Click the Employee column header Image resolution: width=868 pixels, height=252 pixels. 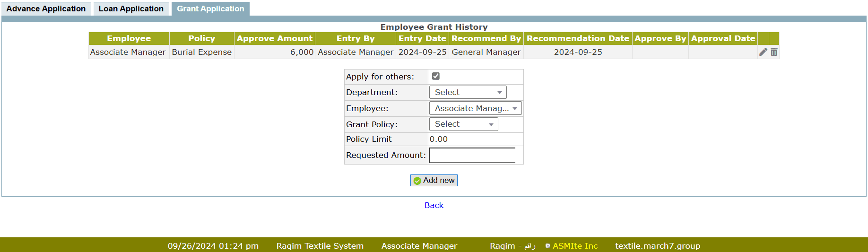point(129,38)
